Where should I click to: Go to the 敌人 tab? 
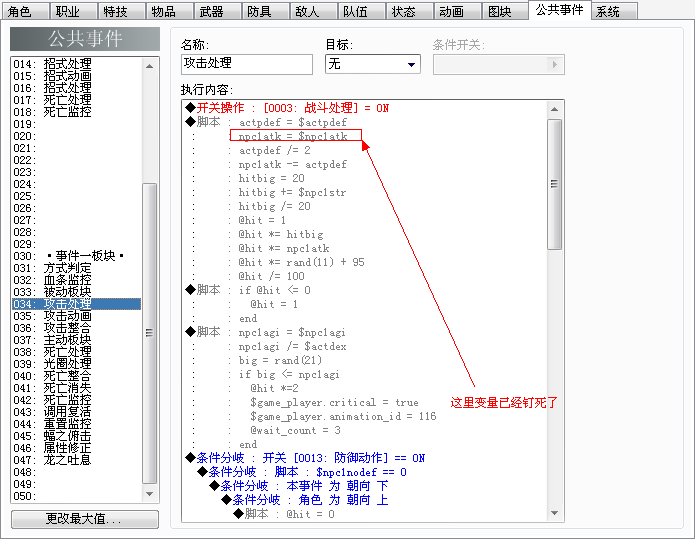312,11
